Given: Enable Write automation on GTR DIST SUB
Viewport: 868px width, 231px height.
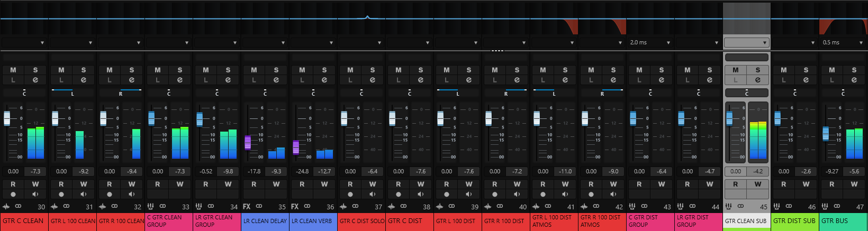Looking at the screenshot, I should [806, 184].
